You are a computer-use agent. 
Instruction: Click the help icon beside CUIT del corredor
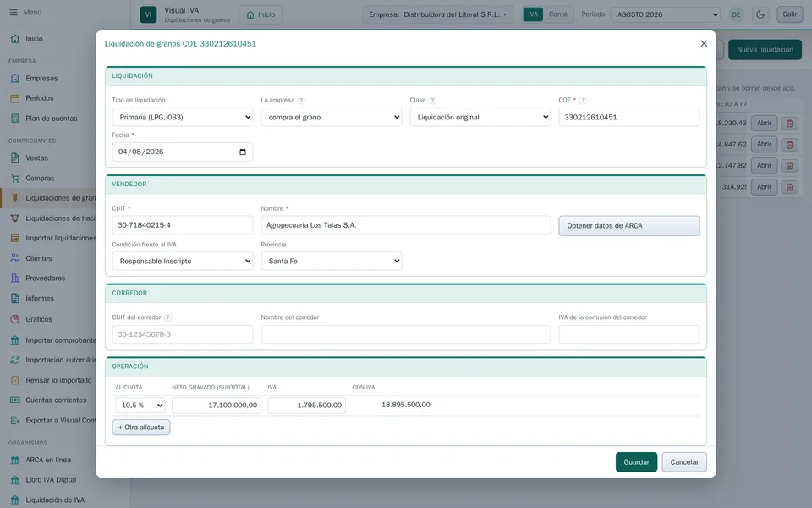point(167,317)
